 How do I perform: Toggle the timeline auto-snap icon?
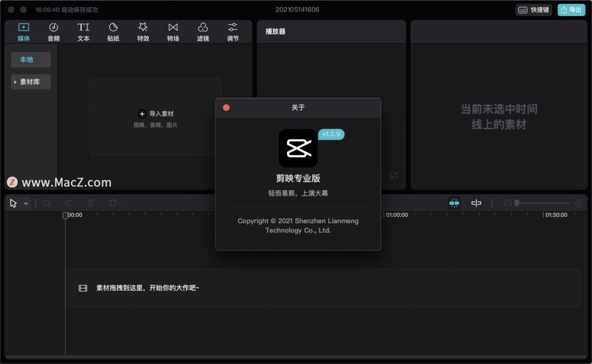coord(454,203)
